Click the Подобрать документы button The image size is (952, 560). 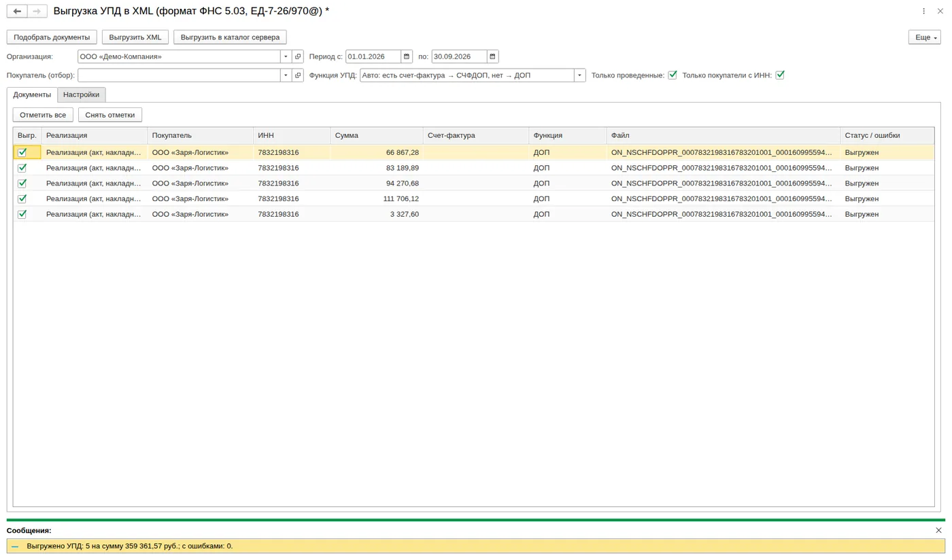(52, 37)
